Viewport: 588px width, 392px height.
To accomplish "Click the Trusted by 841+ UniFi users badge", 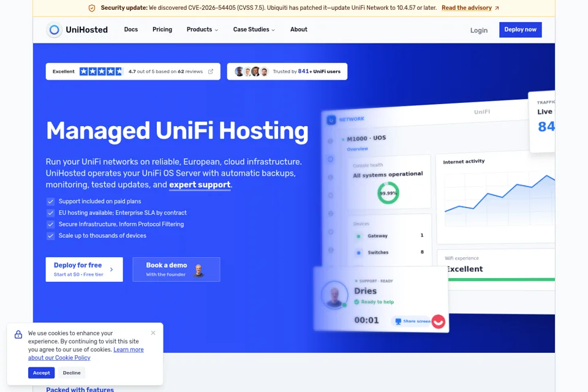I will tap(287, 71).
